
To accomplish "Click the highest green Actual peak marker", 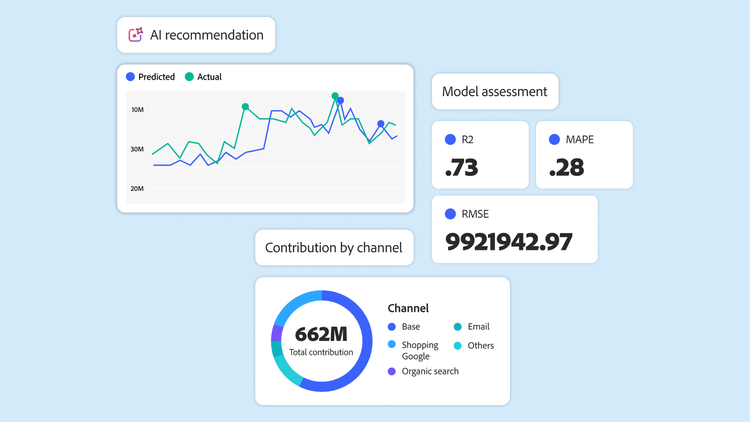I will [335, 96].
